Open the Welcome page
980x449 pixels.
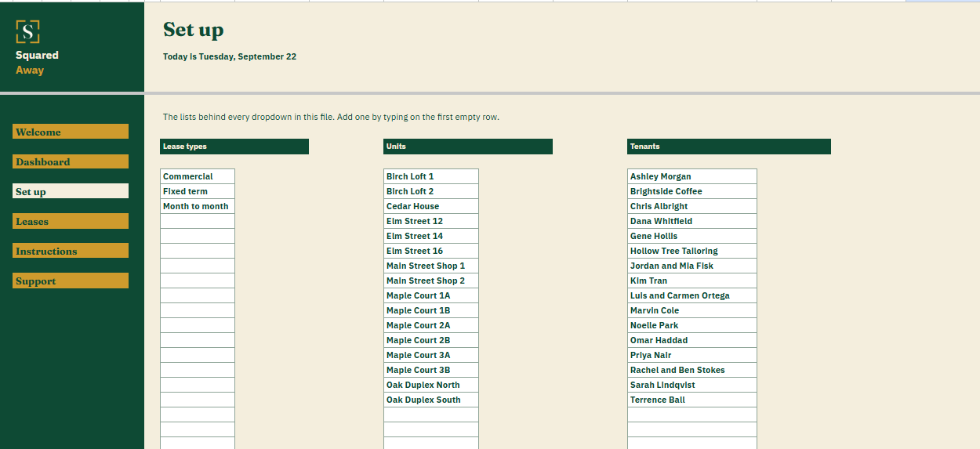pos(71,132)
